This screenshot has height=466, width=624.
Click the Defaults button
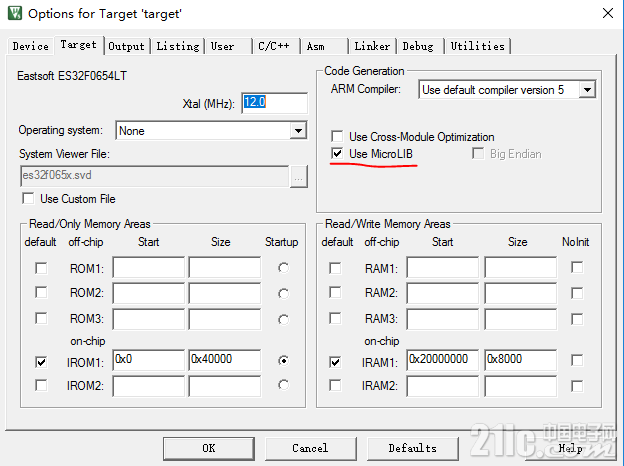(413, 448)
